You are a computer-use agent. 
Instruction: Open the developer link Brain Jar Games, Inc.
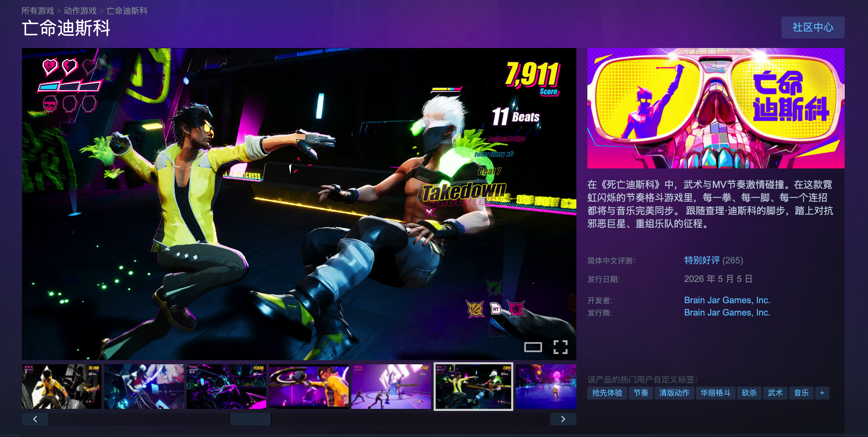(727, 300)
